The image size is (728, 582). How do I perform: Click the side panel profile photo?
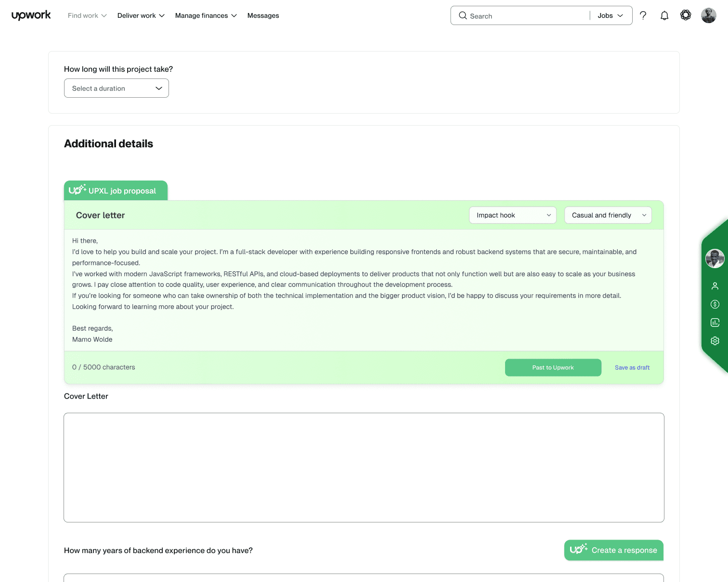(x=715, y=259)
